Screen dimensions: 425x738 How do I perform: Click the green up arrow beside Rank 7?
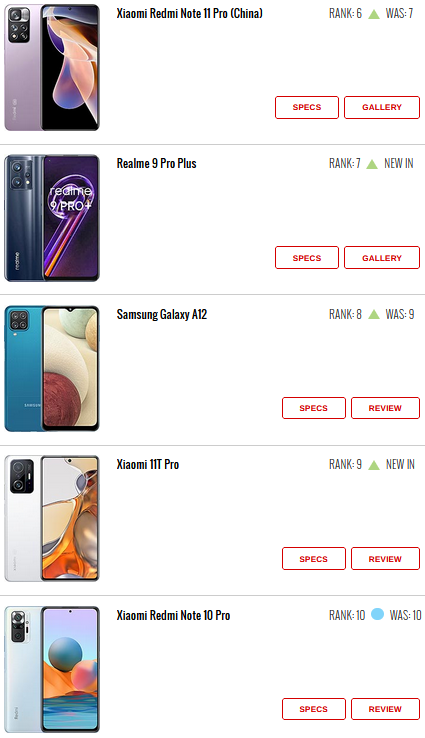pos(372,164)
